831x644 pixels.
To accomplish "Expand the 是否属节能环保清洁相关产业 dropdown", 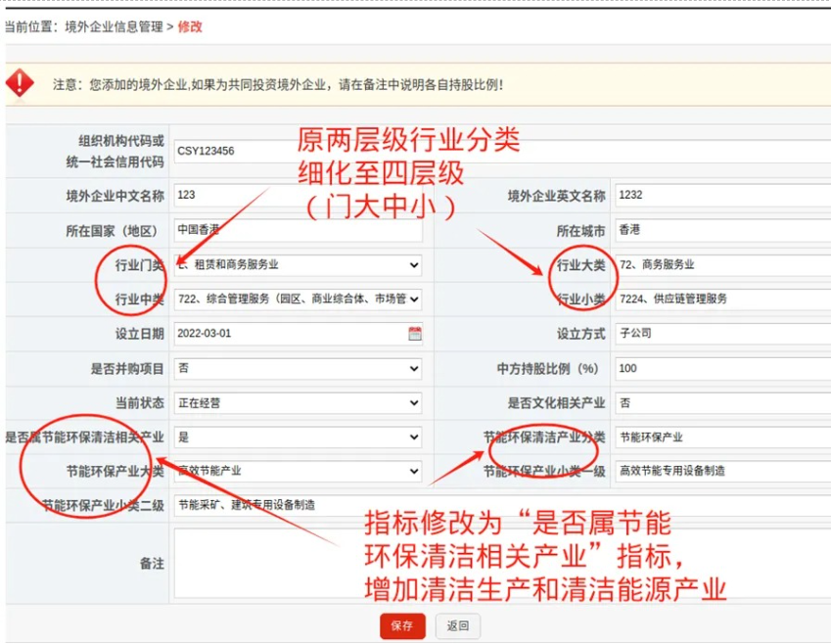I will pyautogui.click(x=298, y=437).
